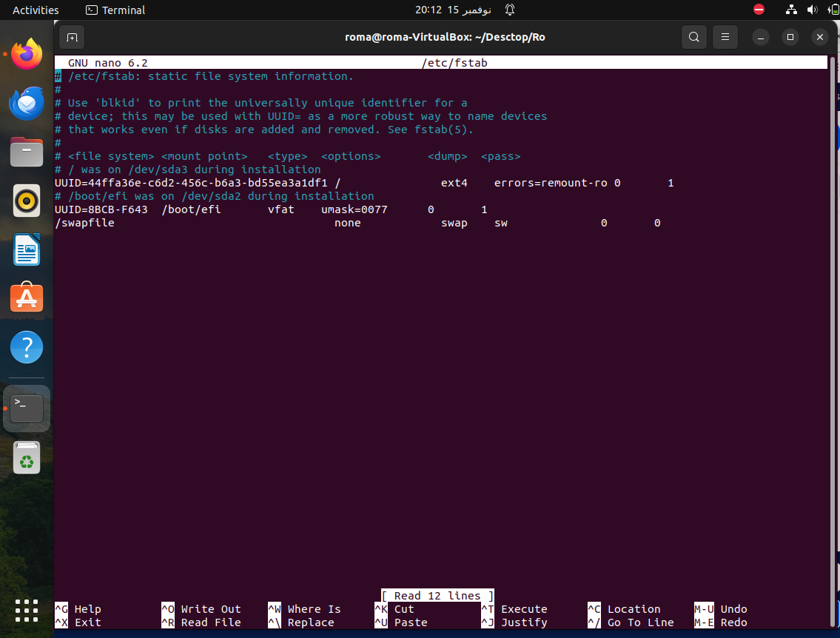Screen dimensions: 840x638
Task: Open the Help application from the dock
Action: (27, 346)
